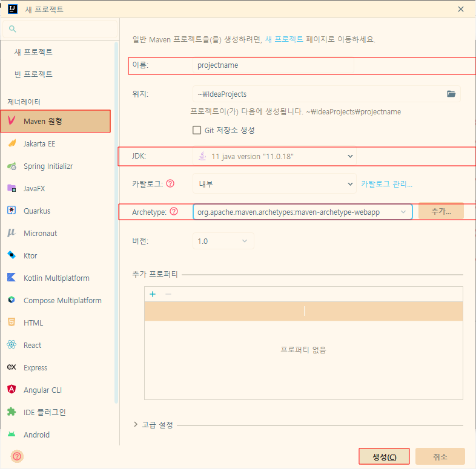Select 새 프로젝트 in the left list

point(33,52)
